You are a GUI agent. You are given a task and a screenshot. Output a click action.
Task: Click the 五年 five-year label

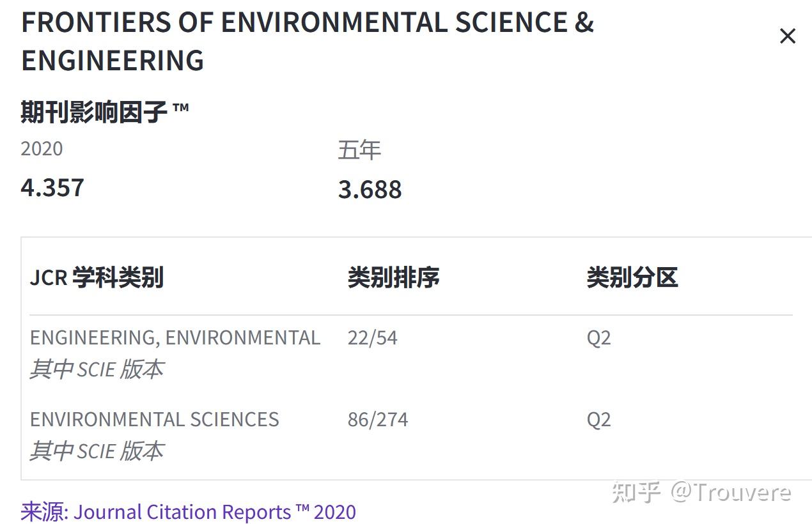359,150
